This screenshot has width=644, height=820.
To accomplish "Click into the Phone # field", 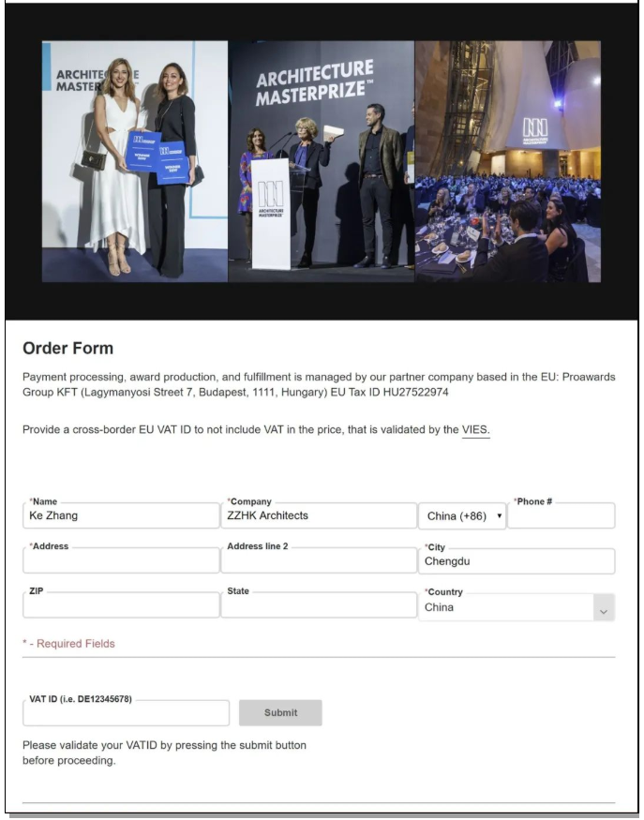I will 562,515.
